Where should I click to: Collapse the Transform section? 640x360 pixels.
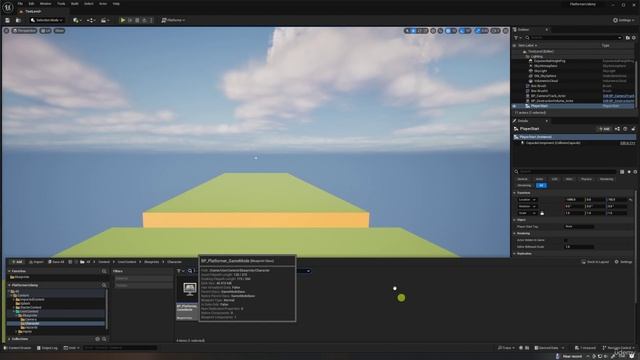(515, 193)
